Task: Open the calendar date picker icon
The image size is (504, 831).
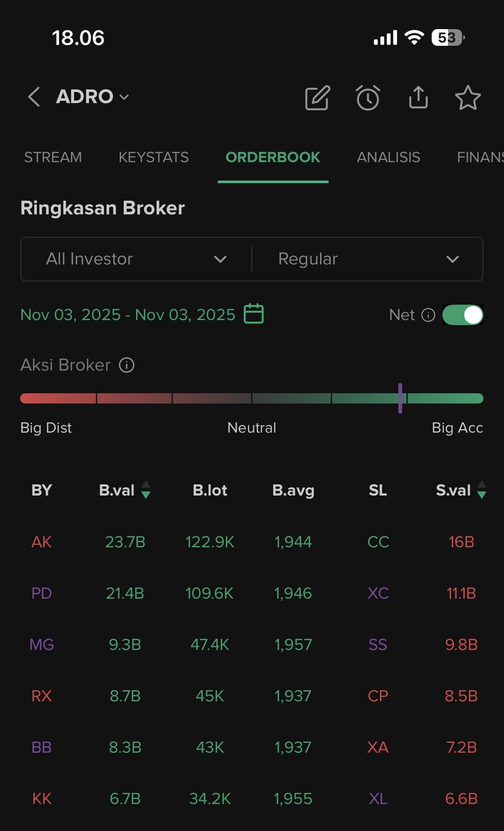Action: click(x=254, y=314)
